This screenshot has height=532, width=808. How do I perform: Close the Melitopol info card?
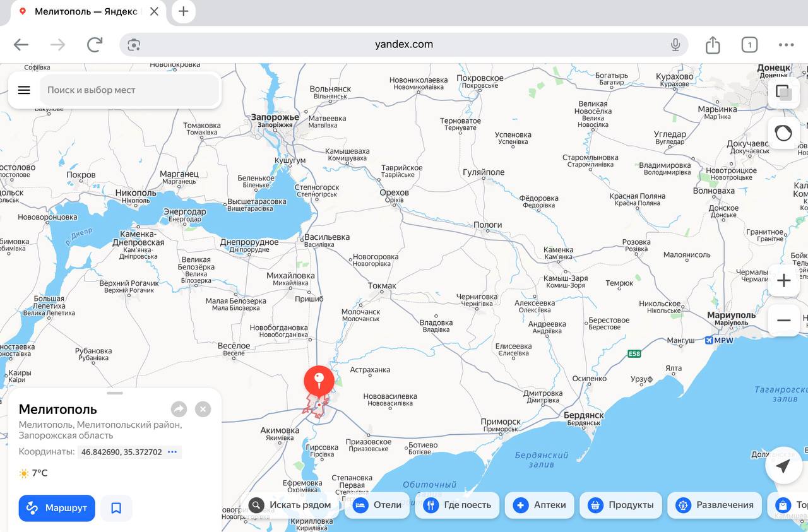tap(203, 410)
